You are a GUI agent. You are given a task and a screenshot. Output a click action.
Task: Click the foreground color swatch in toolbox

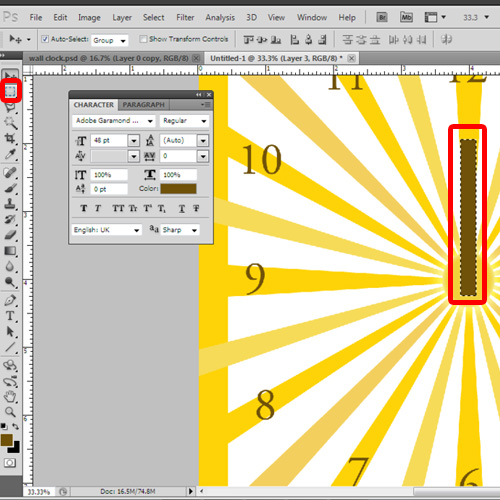(7, 440)
